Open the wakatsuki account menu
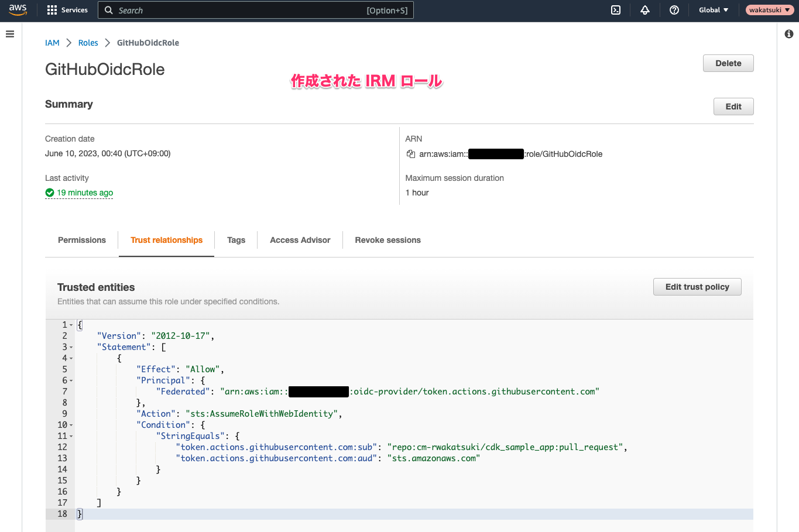 point(769,10)
